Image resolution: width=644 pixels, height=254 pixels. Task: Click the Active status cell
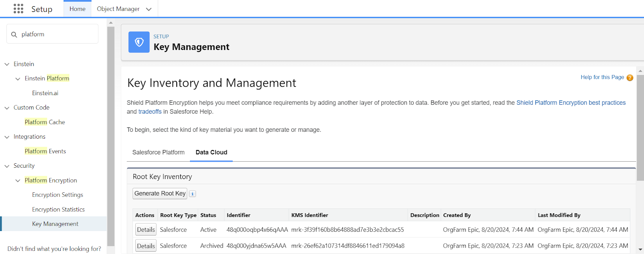[208, 230]
